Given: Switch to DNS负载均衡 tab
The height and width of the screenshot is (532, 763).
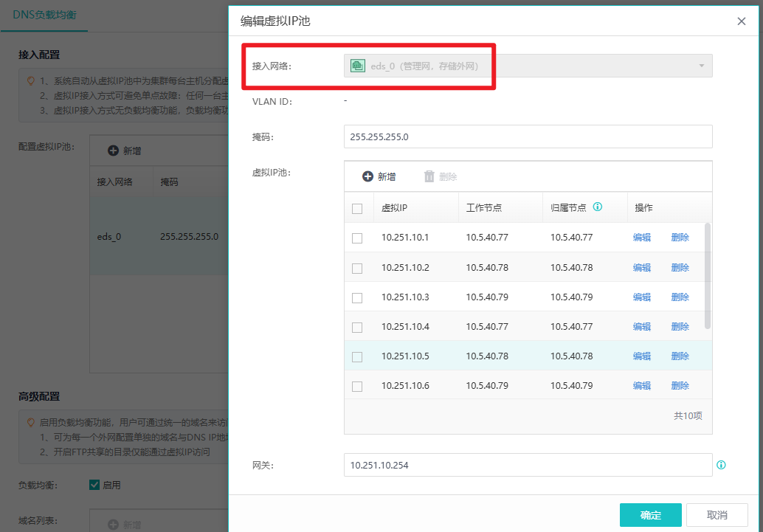Looking at the screenshot, I should click(x=44, y=15).
